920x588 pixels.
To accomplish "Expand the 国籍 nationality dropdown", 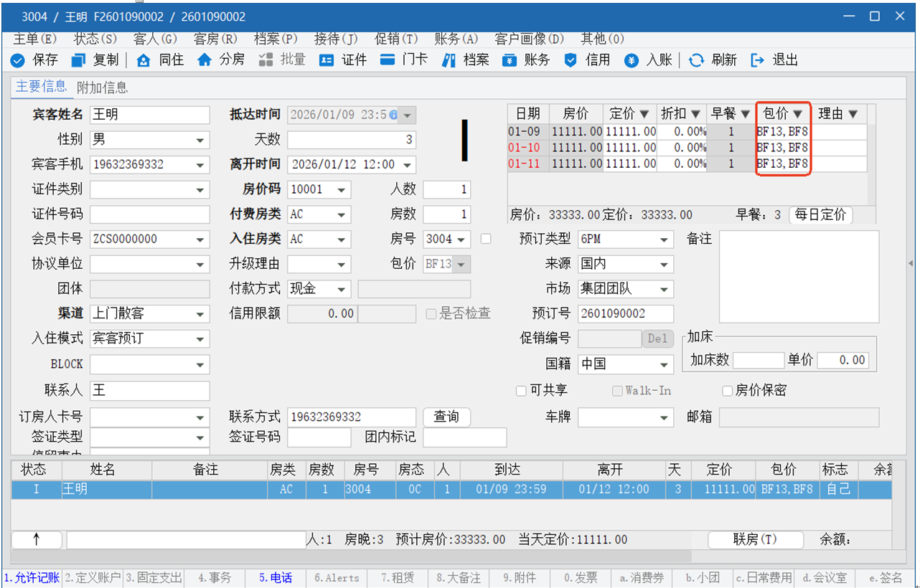I will pyautogui.click(x=665, y=364).
